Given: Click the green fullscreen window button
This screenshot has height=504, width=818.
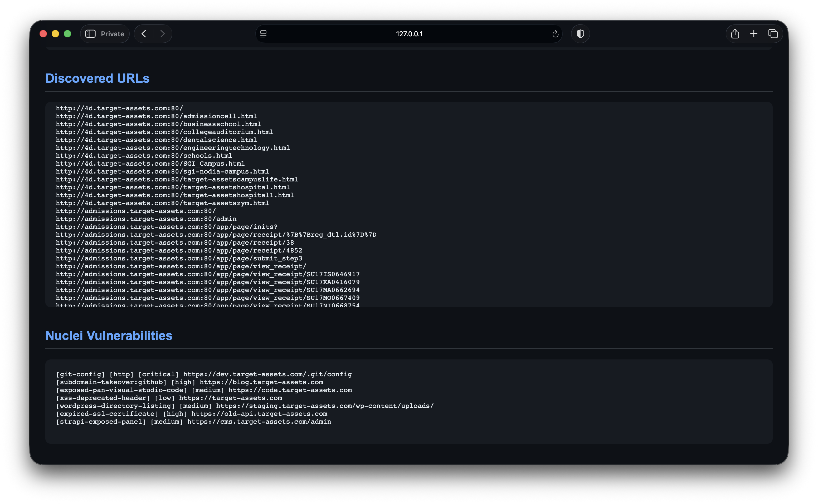Looking at the screenshot, I should [67, 34].
